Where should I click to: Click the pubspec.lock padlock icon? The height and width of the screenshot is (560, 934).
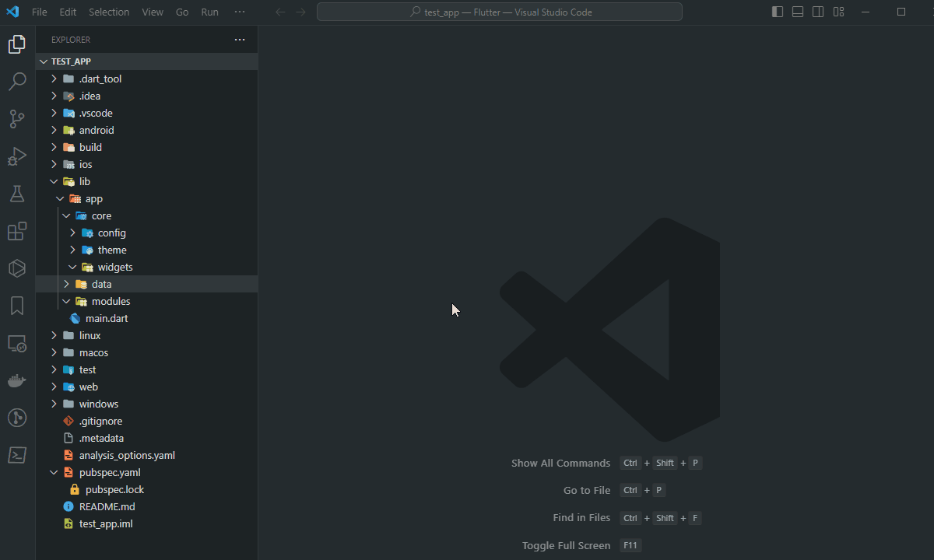pos(75,489)
